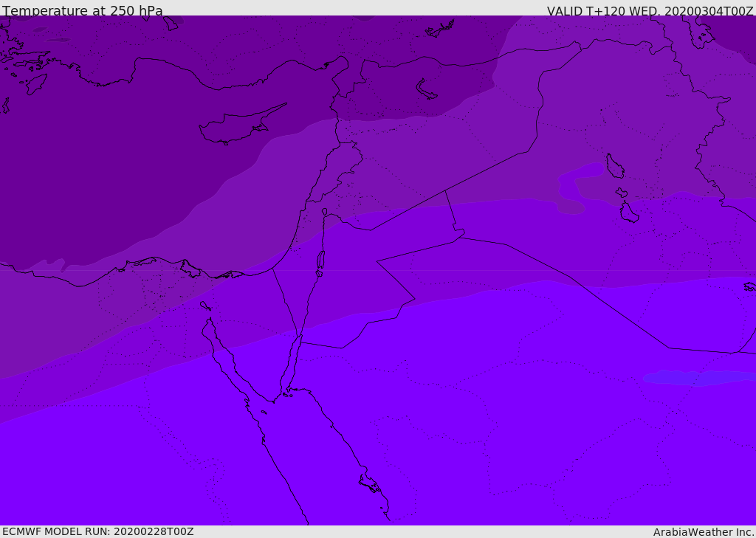Click the Dead Sea outline on map
The width and height of the screenshot is (756, 538).
click(x=320, y=263)
